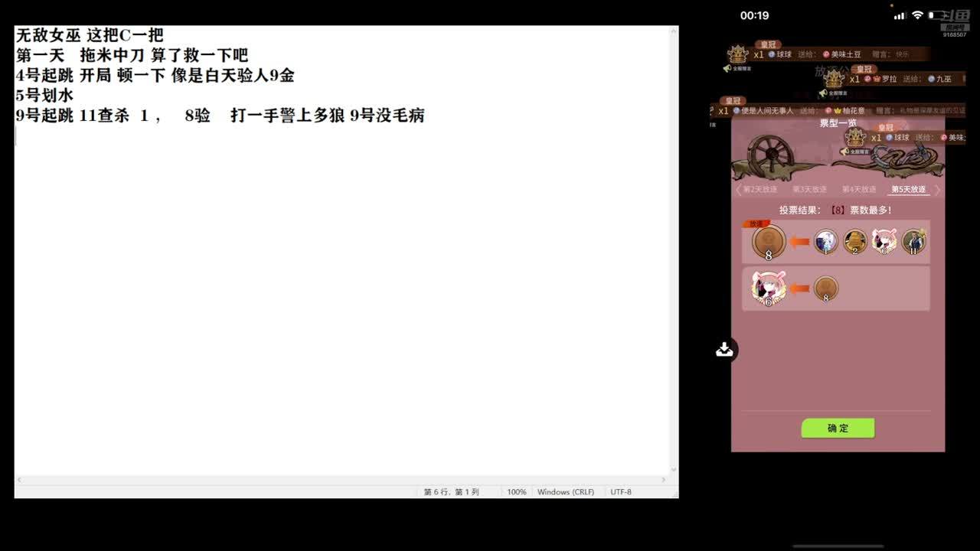
Task: Click Notepad's horizontal scroll left arrow
Action: [x=19, y=480]
